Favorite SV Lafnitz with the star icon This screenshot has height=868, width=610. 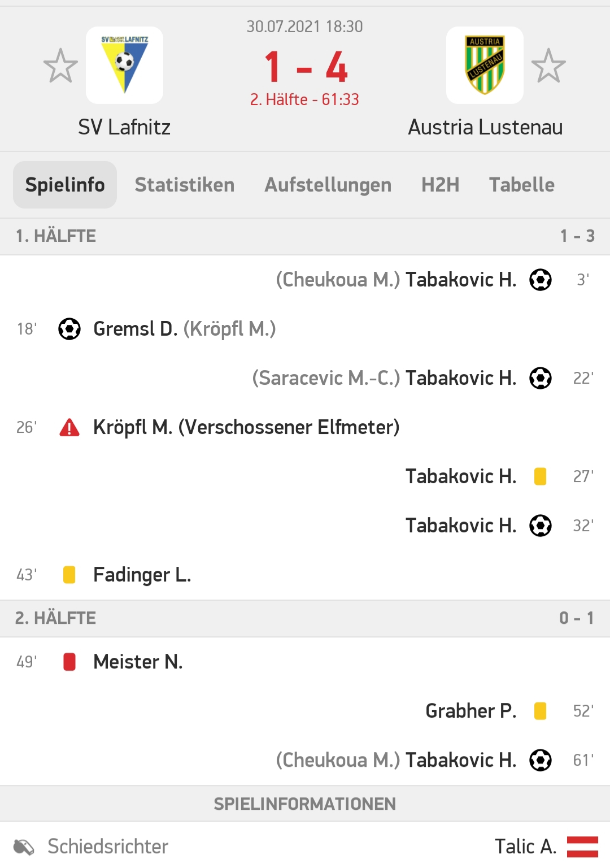(60, 66)
